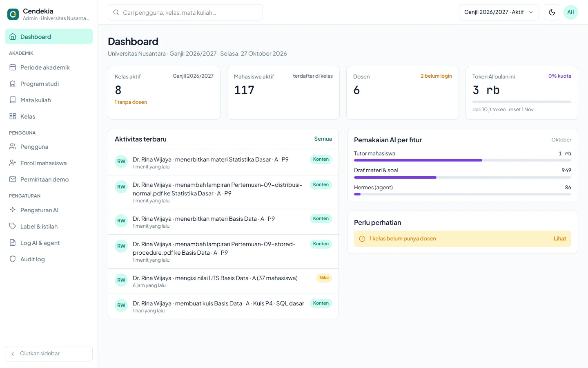Toggle dark mode with the moon button
588x368 pixels.
point(552,12)
